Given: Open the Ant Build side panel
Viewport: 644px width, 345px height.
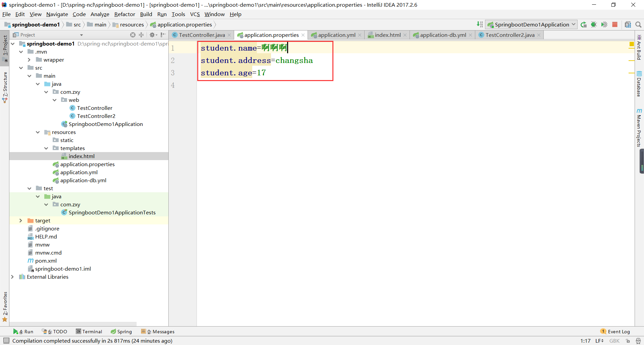Looking at the screenshot, I should click(639, 47).
